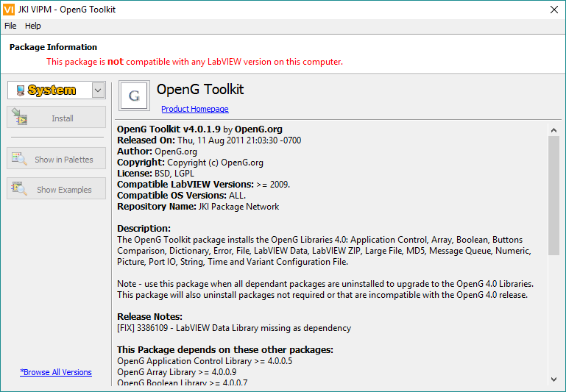The height and width of the screenshot is (392, 566).
Task: Click the Browse All Versions link
Action: 56,372
